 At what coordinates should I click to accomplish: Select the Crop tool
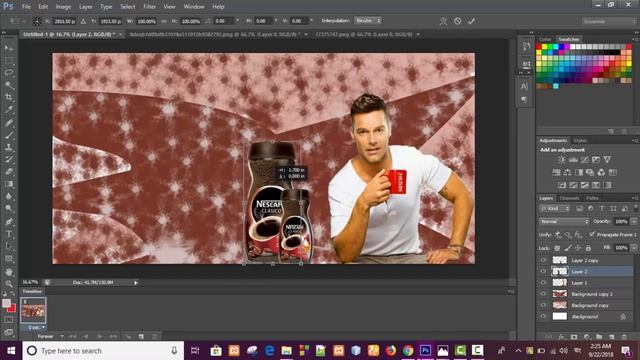pyautogui.click(x=9, y=98)
